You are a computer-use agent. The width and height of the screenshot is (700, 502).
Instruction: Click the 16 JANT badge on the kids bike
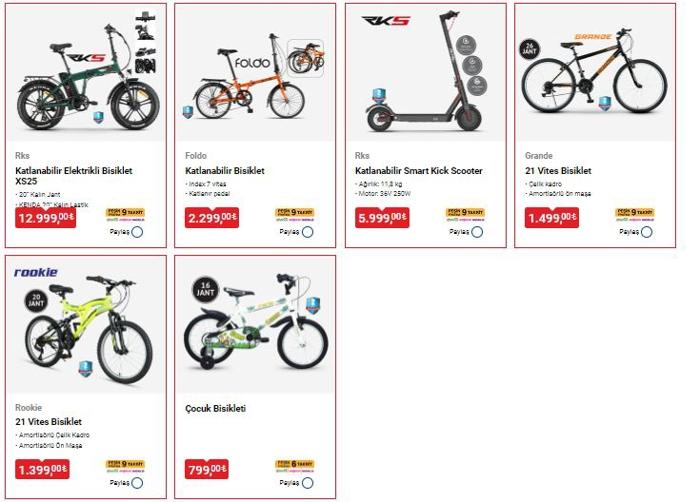[x=205, y=289]
